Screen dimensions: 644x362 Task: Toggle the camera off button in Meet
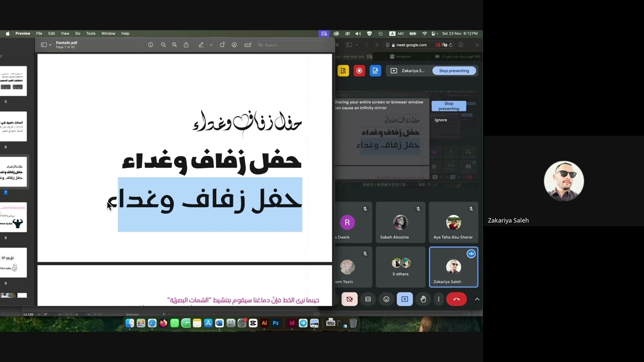(350, 299)
